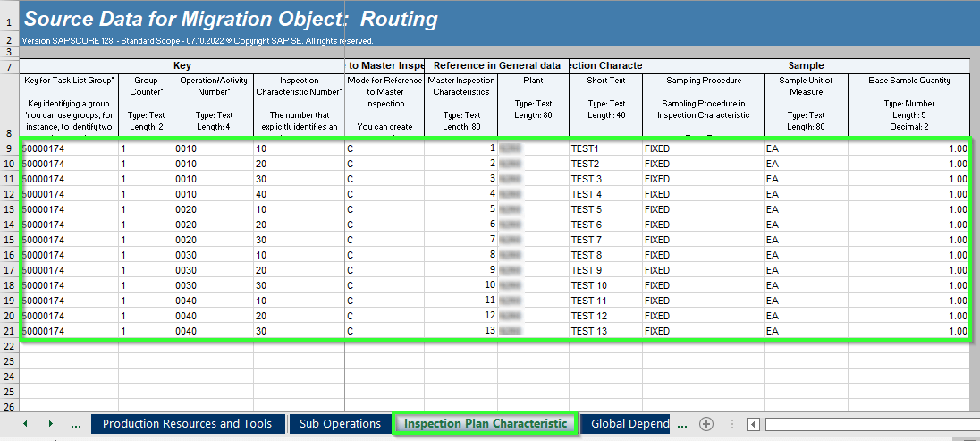Screen dimensions: 980x441
Task: Select row header 9
Action: click(x=9, y=148)
